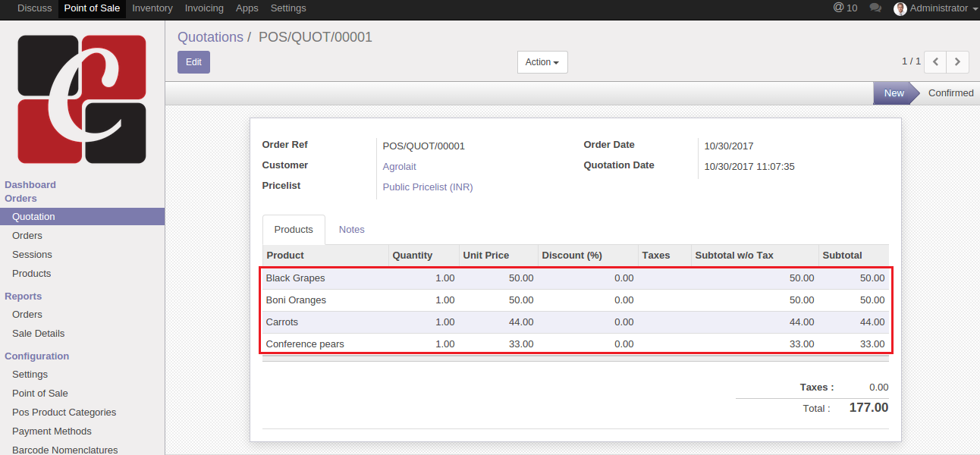Open the Administrator user menu
Screen dimensions: 980x455
pyautogui.click(x=939, y=8)
